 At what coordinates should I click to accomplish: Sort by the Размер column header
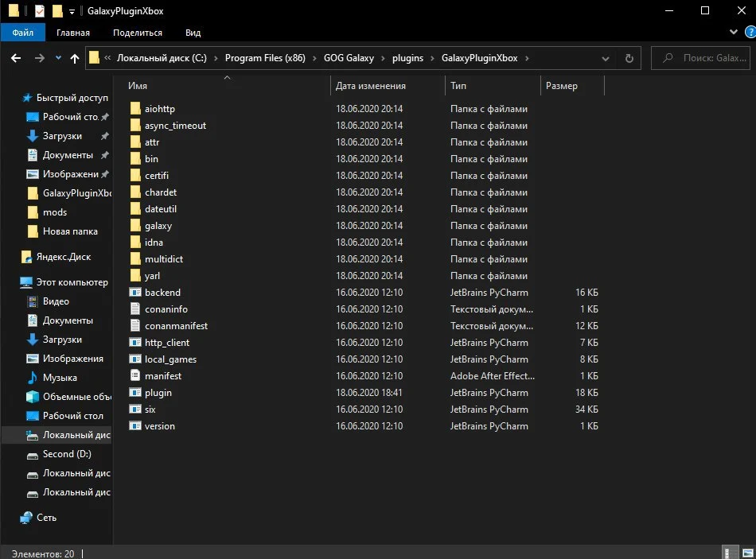tap(561, 86)
